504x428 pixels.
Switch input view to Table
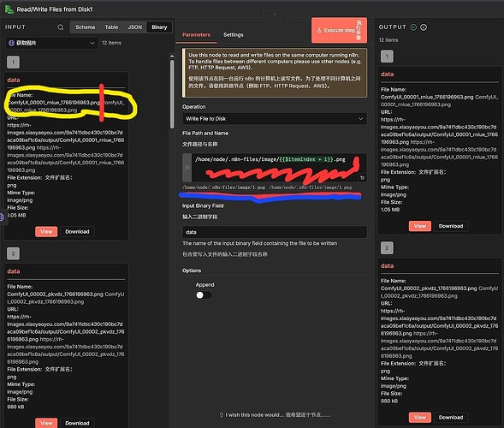click(x=111, y=27)
